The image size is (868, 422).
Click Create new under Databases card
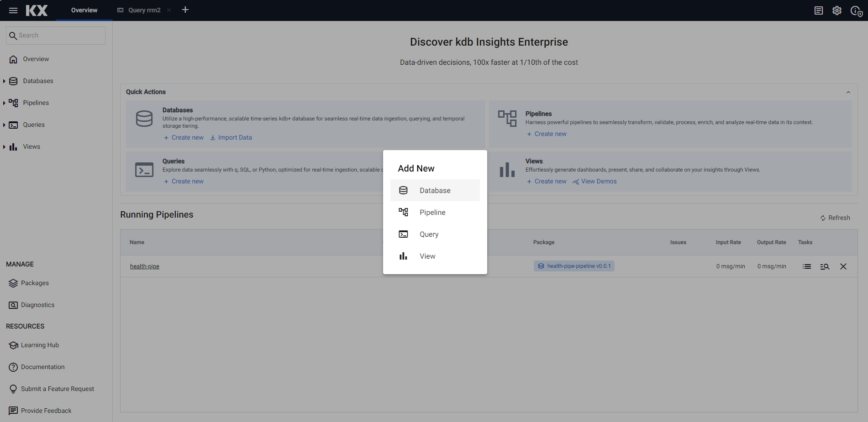(184, 137)
